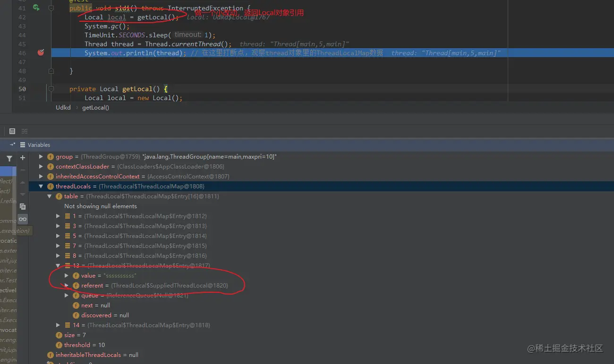Select the Variables panel title
This screenshot has width=614, height=364.
pos(39,145)
